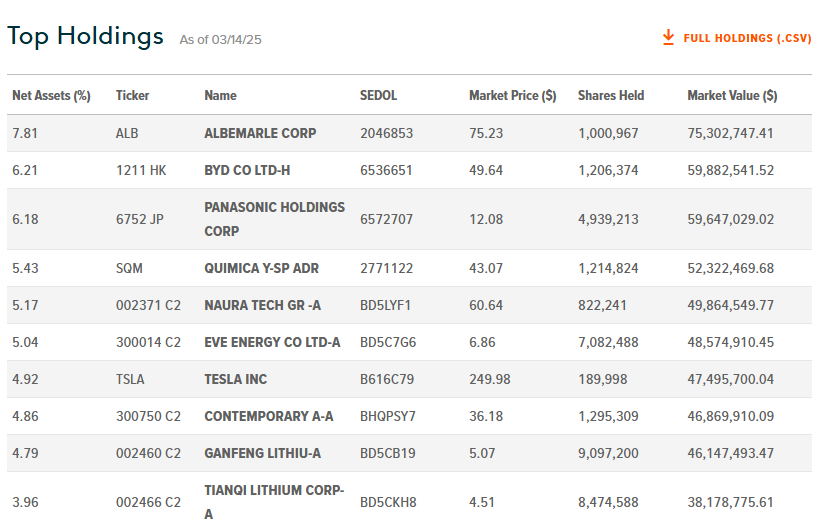The image size is (825, 524).
Task: Click the download arrow icon
Action: click(668, 38)
